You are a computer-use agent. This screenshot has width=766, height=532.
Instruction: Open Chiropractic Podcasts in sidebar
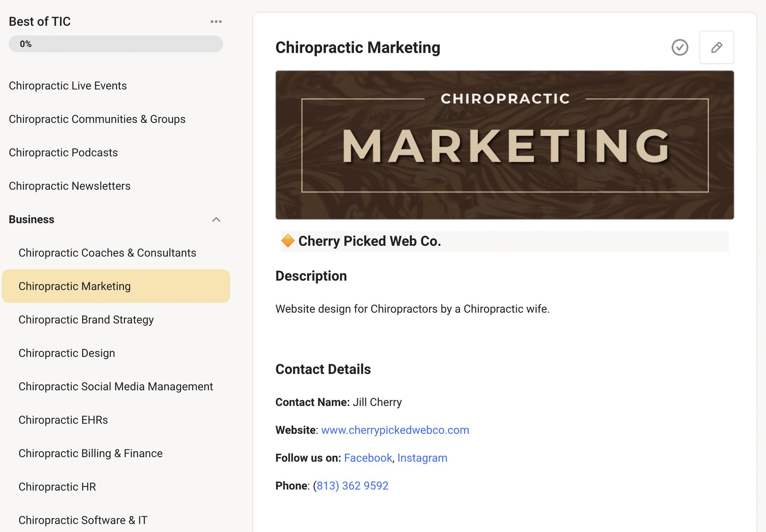(x=63, y=153)
